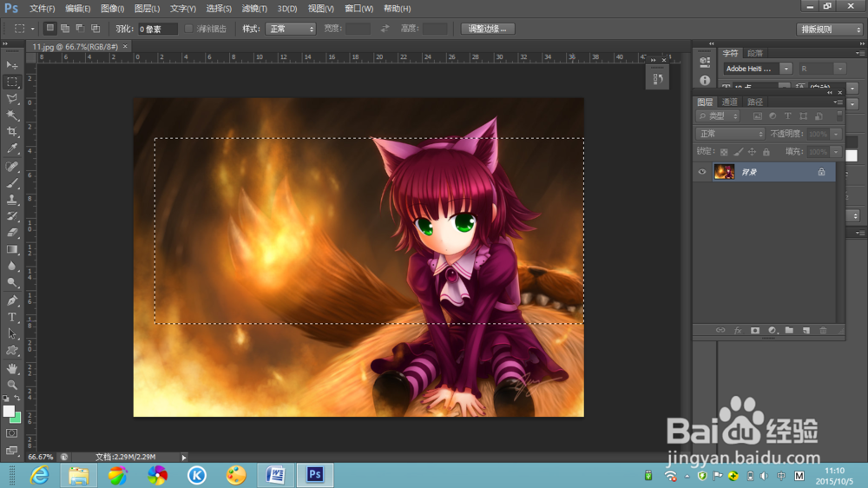Open the layer blend mode 正常 dropdown
The width and height of the screenshot is (868, 488).
pos(730,134)
